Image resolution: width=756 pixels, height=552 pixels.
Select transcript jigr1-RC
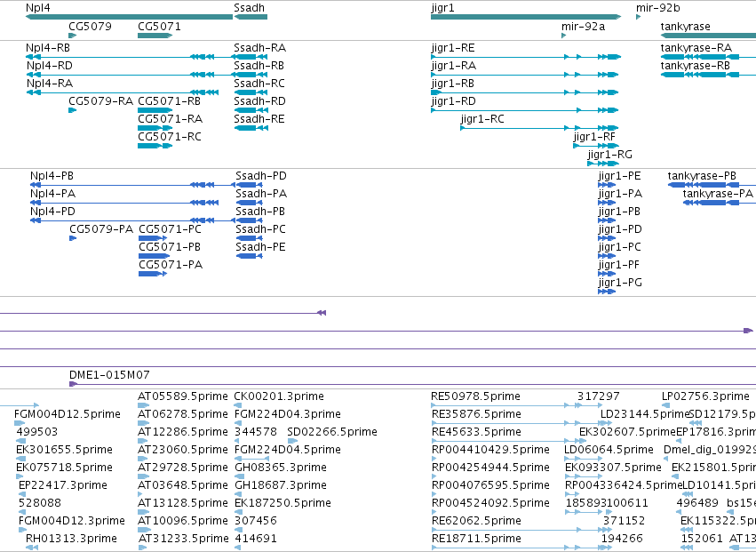(539, 128)
